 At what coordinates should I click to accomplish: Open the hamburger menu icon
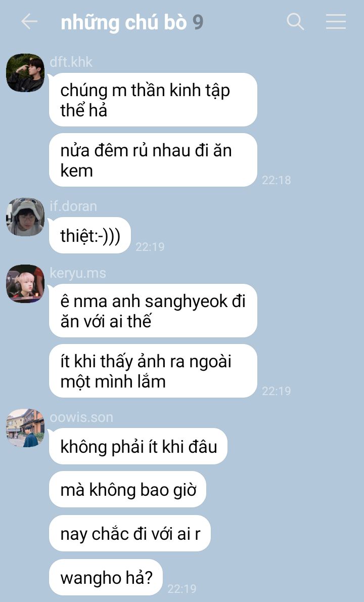(x=336, y=21)
